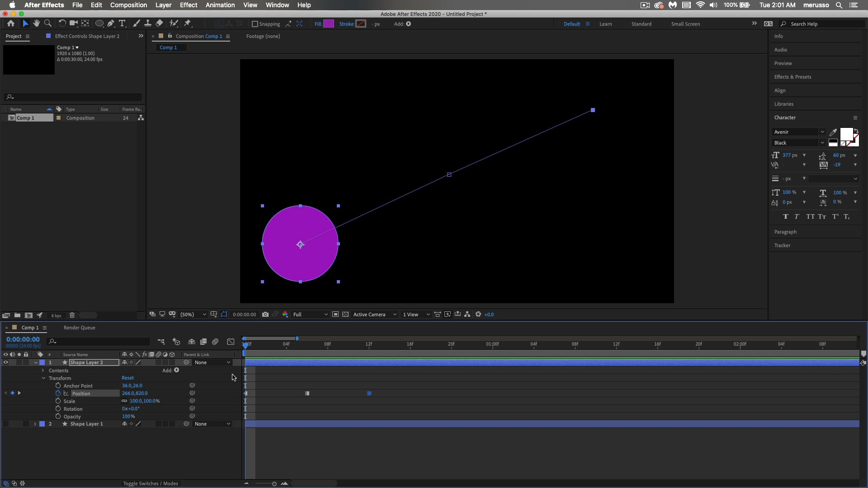Viewport: 868px width, 488px height.
Task: Select the eyedropper in the Character panel
Action: coord(833,132)
